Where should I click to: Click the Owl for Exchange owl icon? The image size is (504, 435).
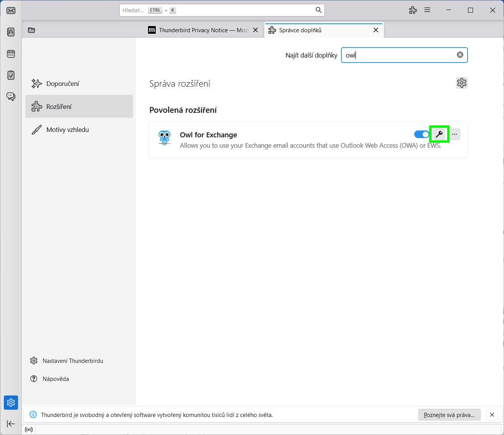coord(165,137)
